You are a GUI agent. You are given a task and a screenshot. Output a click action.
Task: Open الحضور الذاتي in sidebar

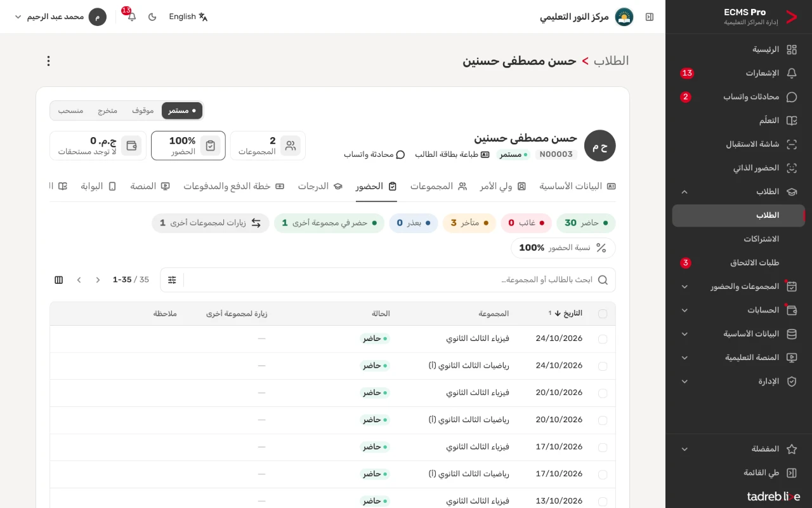point(738,168)
